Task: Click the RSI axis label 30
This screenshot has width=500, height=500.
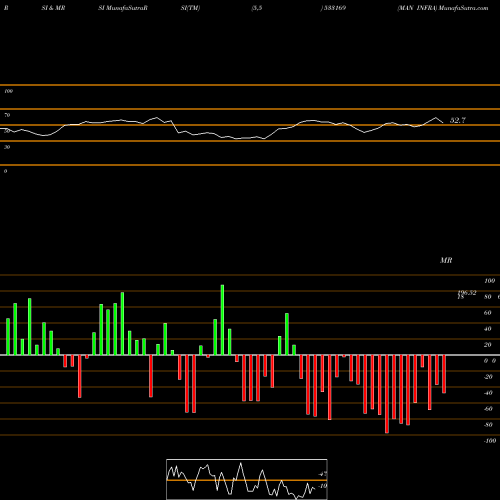Action: [x=7, y=147]
